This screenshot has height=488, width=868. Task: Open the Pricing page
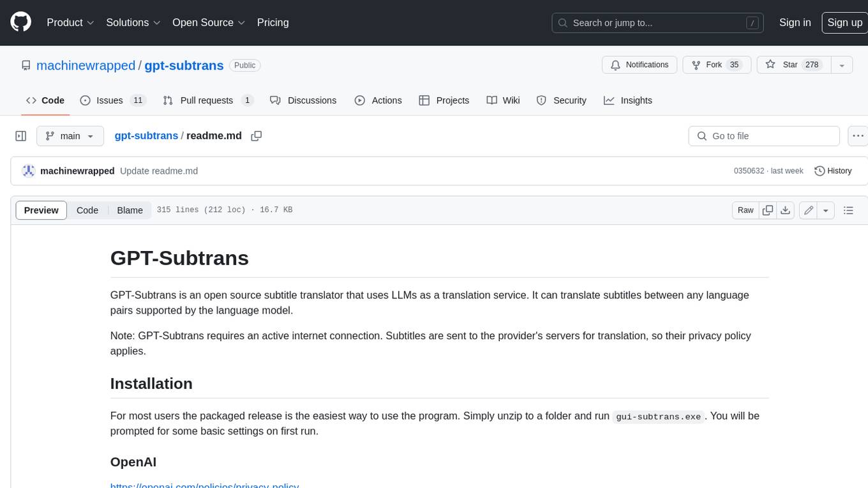pyautogui.click(x=273, y=22)
